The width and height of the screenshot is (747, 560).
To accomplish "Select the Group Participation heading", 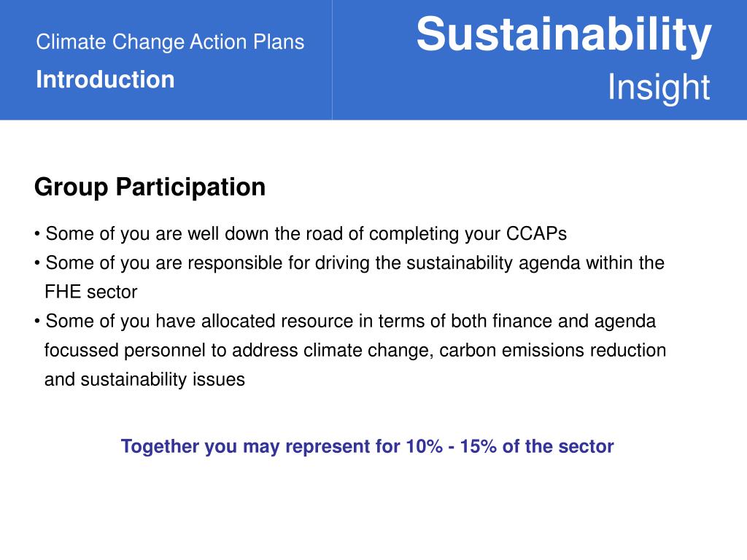I will coord(150,187).
